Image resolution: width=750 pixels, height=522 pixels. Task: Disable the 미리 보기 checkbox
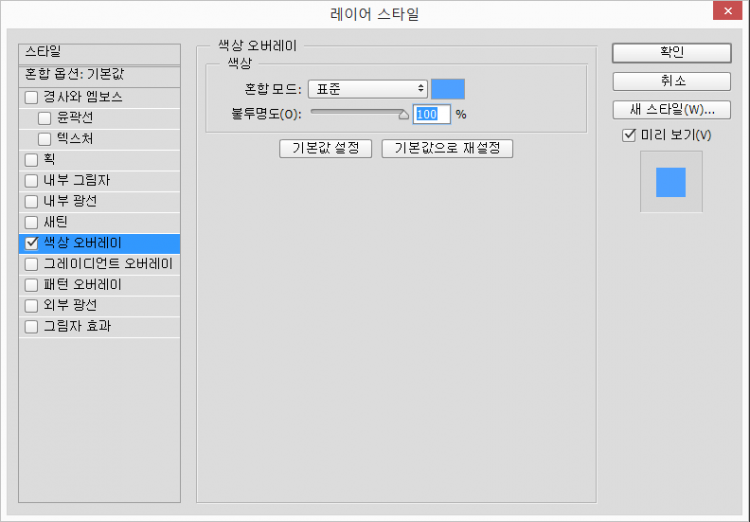coord(628,135)
